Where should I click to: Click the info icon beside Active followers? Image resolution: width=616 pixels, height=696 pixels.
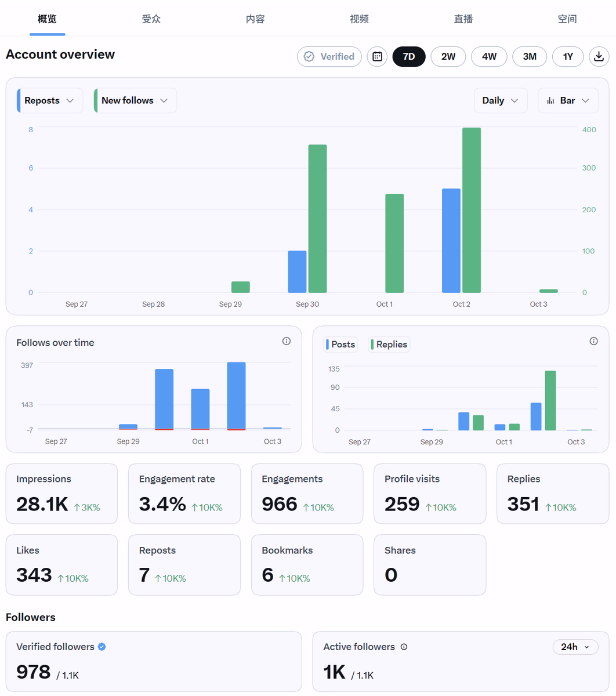tap(404, 647)
